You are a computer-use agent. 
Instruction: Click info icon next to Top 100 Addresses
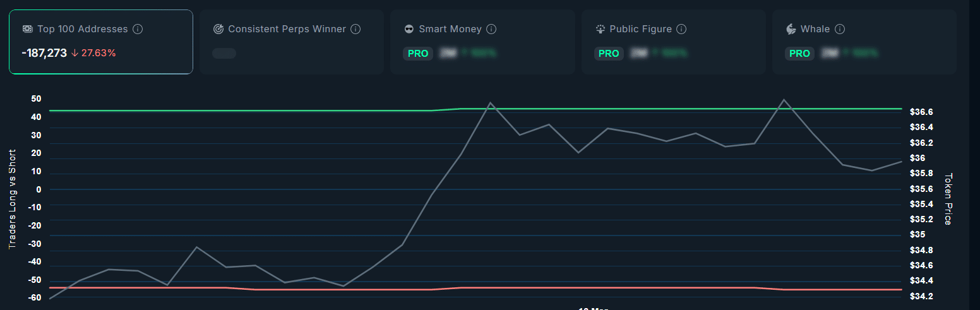click(138, 29)
